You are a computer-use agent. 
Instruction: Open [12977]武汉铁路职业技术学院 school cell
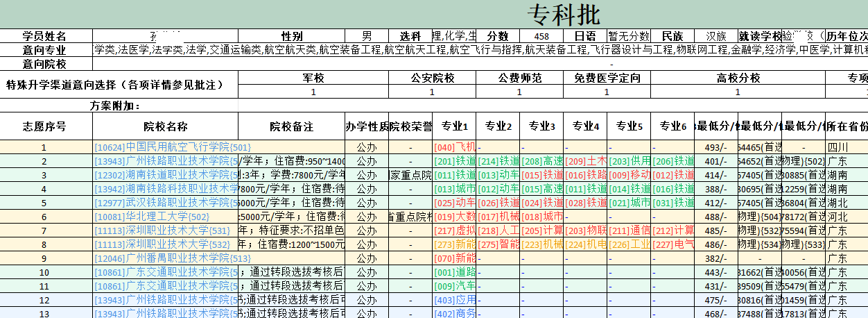[166, 203]
